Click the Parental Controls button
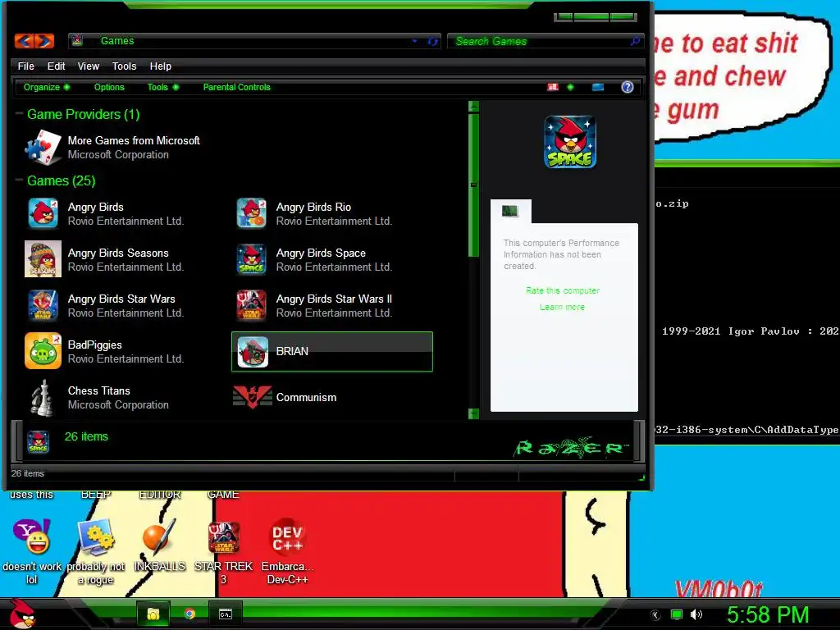The height and width of the screenshot is (630, 840). [237, 87]
